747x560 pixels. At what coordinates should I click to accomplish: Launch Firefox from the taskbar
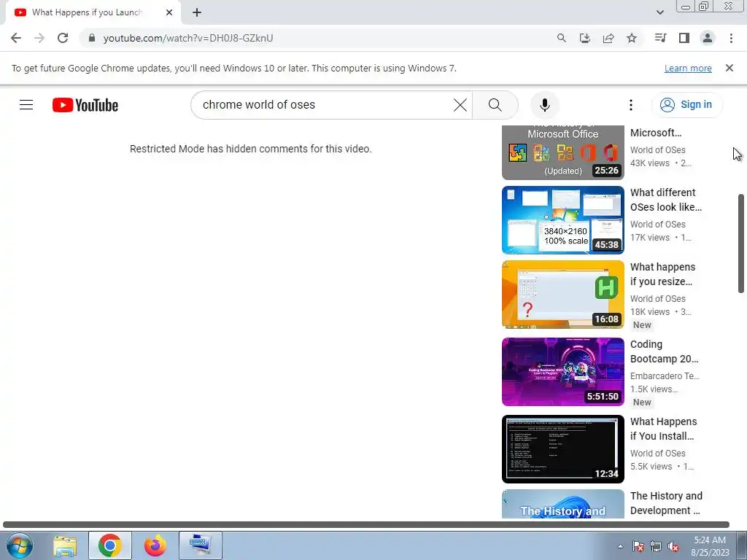pos(155,545)
